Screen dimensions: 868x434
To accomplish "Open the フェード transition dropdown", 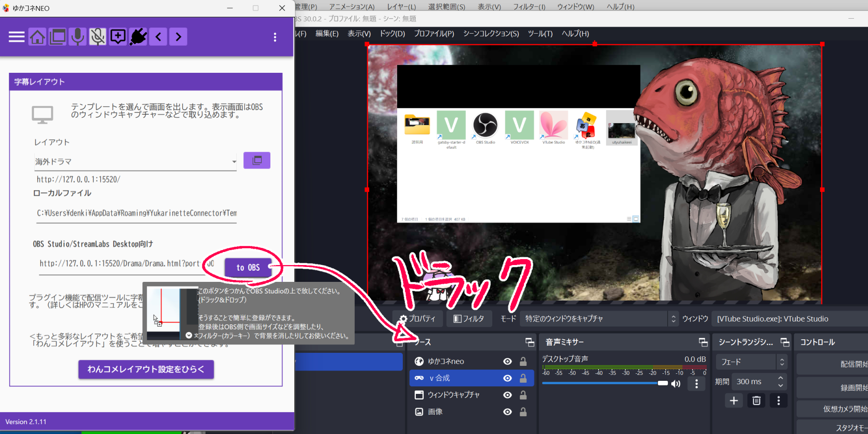I will coord(752,362).
